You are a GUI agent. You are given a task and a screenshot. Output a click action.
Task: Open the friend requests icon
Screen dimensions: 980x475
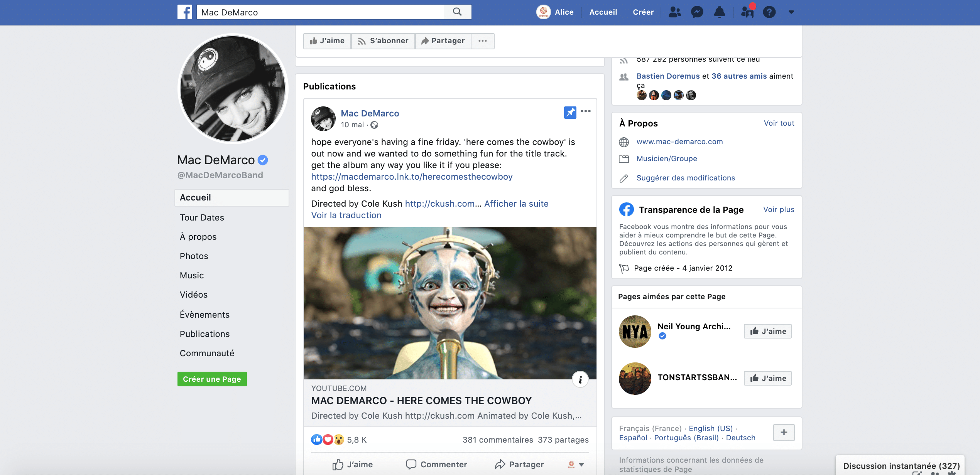click(x=674, y=12)
